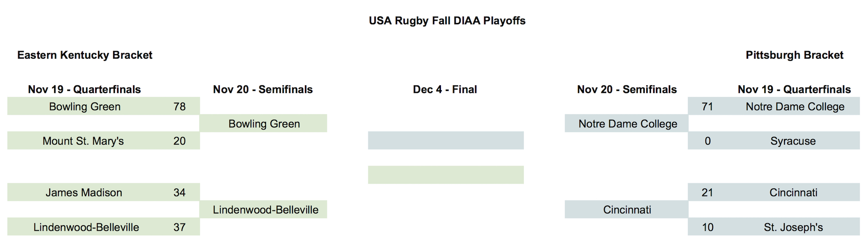Click Bowling Green in the left semifinals
868x252 pixels.
264,124
